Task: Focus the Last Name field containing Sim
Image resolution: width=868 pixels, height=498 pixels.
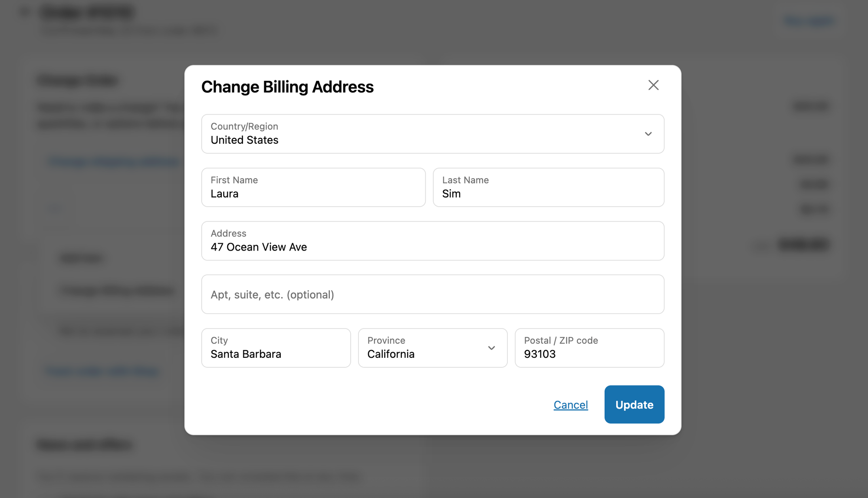Action: pyautogui.click(x=548, y=188)
